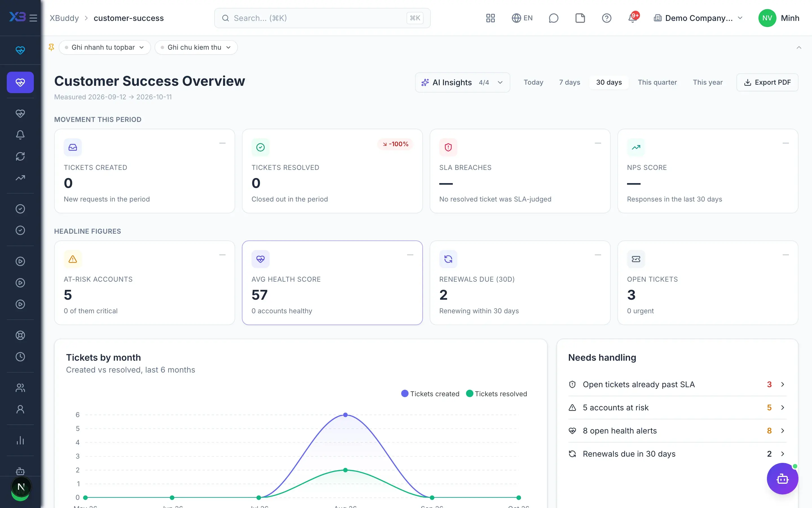812x508 pixels.
Task: Toggle Tickets created legend item
Action: (430, 394)
